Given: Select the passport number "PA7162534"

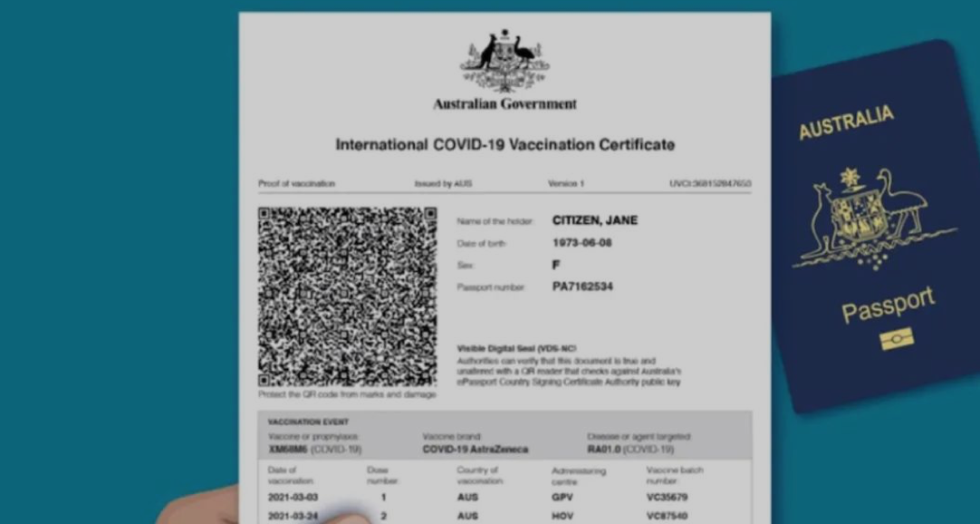Looking at the screenshot, I should click(x=582, y=287).
